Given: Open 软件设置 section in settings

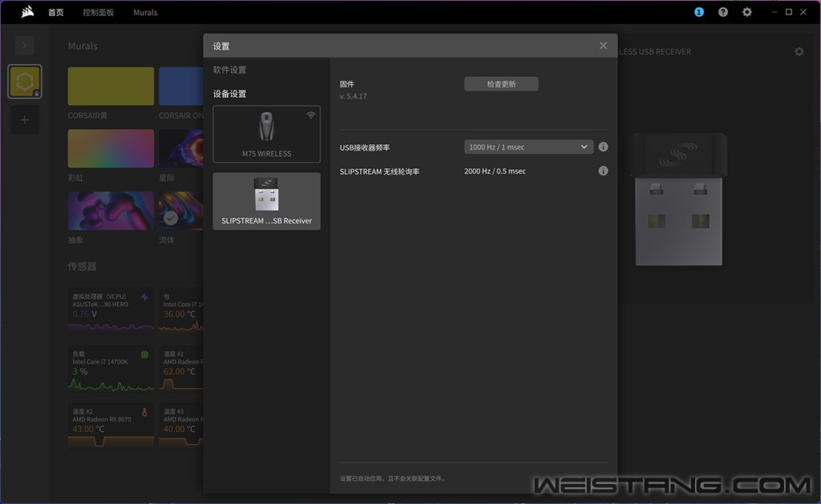Looking at the screenshot, I should pyautogui.click(x=229, y=70).
